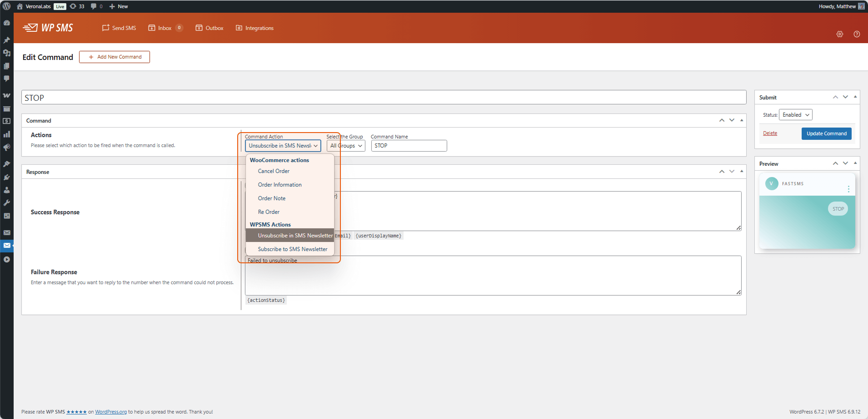Click the WordPress logo in admin bar
The height and width of the screenshot is (419, 868).
point(7,6)
